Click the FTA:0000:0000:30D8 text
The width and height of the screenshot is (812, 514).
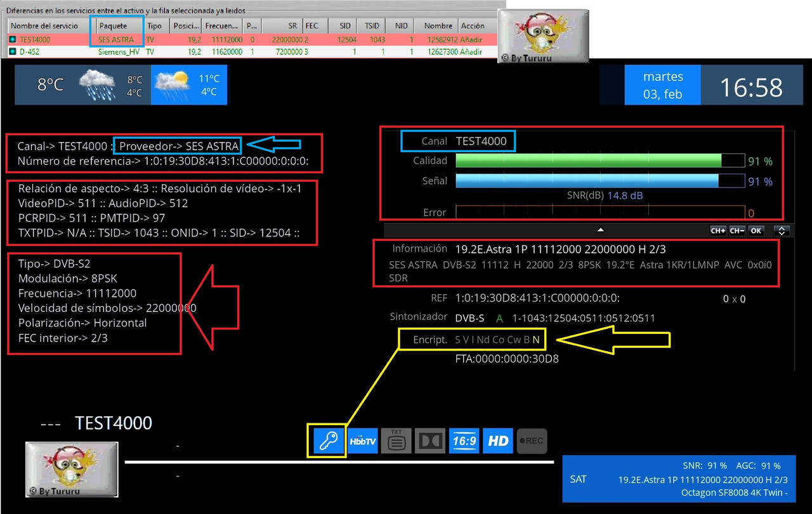(x=507, y=359)
